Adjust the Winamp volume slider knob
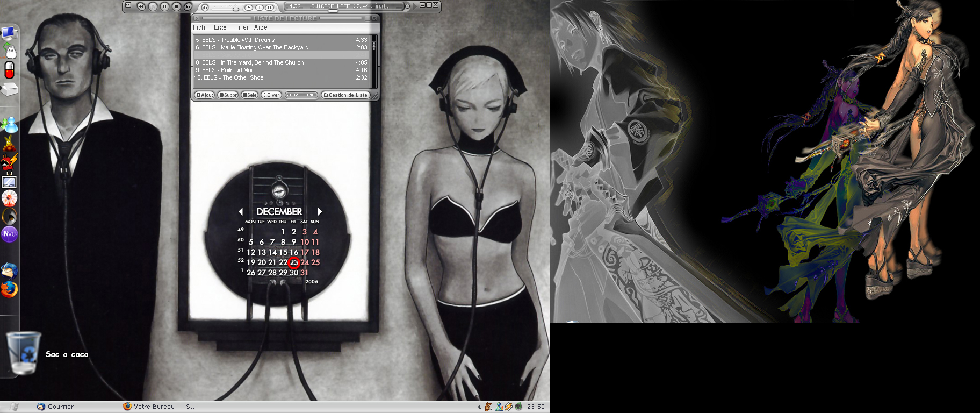This screenshot has width=980, height=413. pyautogui.click(x=235, y=9)
